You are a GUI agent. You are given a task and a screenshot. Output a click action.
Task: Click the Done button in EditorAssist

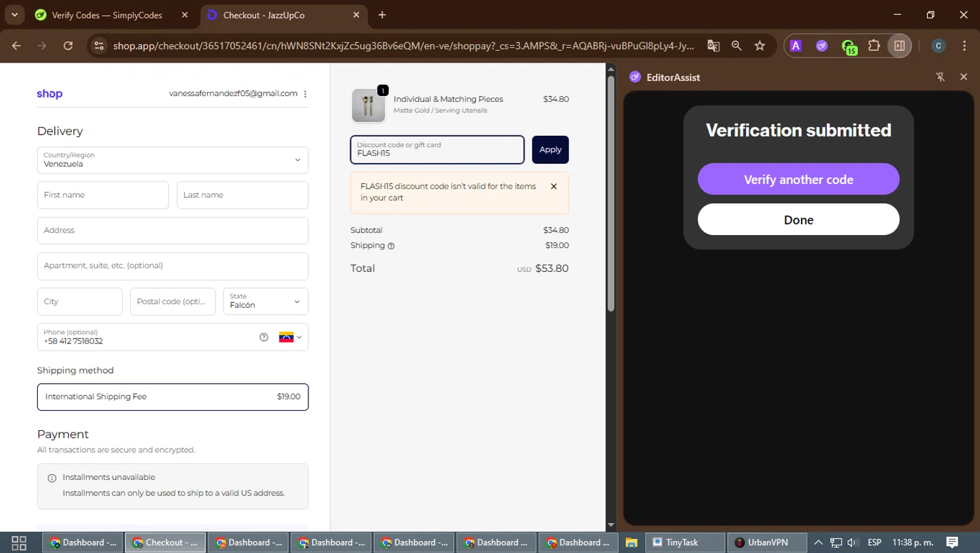pyautogui.click(x=798, y=220)
